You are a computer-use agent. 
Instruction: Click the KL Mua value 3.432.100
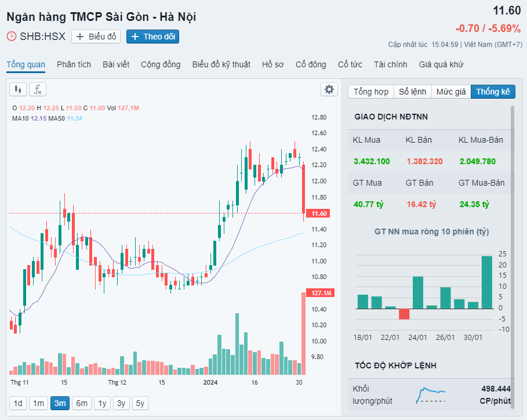pos(372,161)
